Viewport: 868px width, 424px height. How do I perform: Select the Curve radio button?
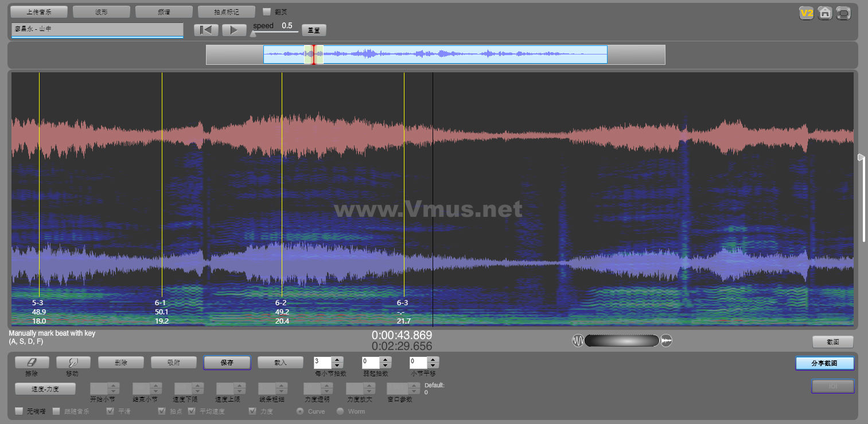[x=299, y=411]
